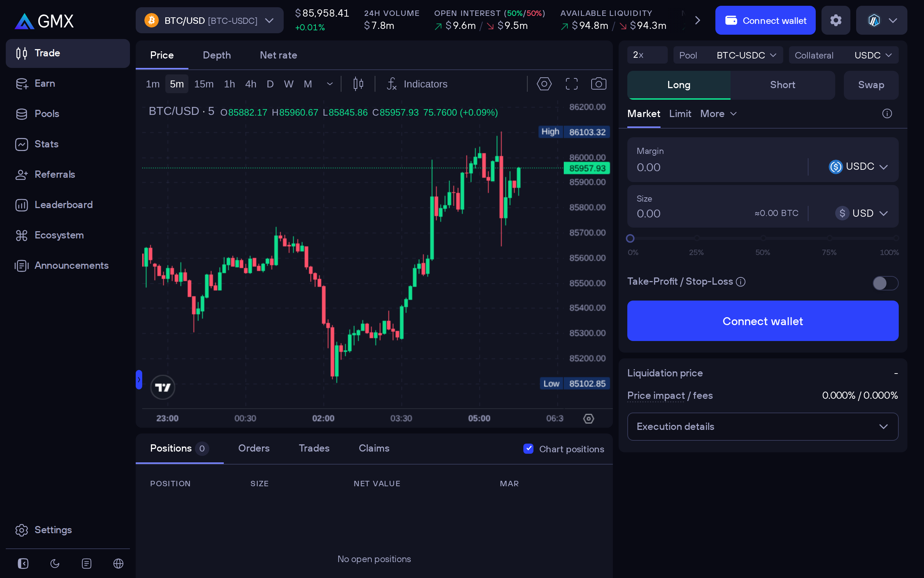Click the large Connect wallet button
The width and height of the screenshot is (924, 578).
[763, 321]
